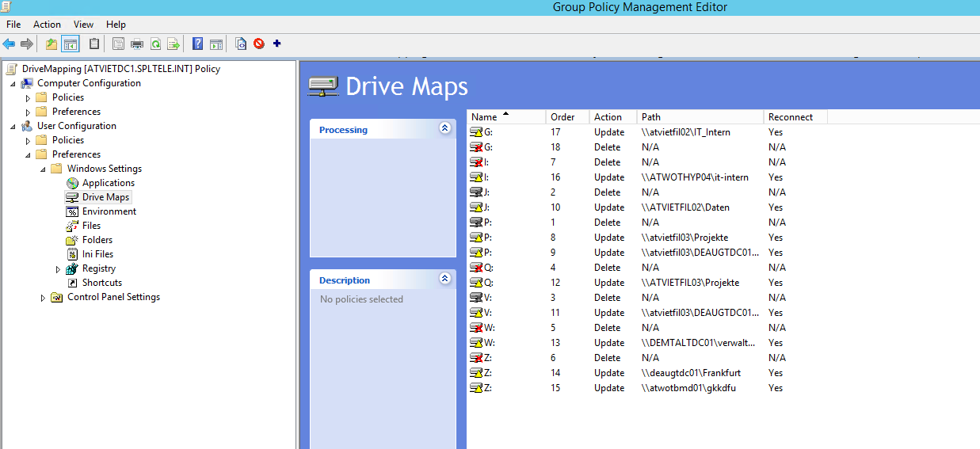The width and height of the screenshot is (980, 449).
Task: Expand the Registry tree node
Action: (x=58, y=269)
